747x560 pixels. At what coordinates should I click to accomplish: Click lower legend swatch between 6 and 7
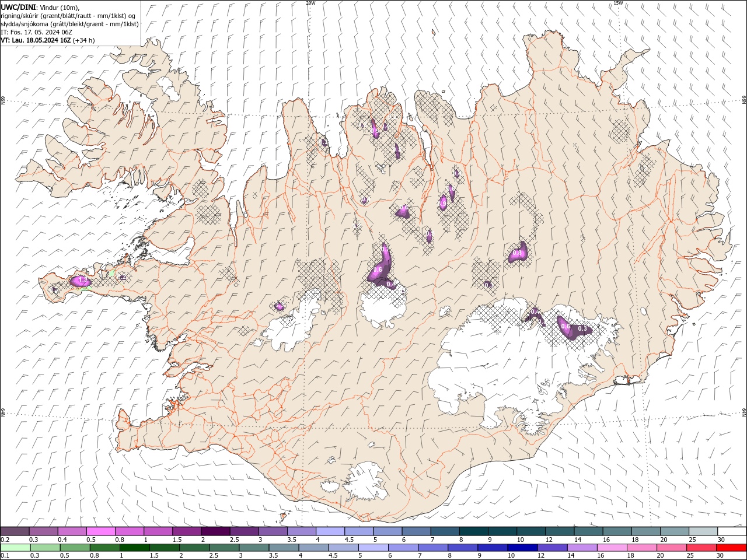[403, 548]
